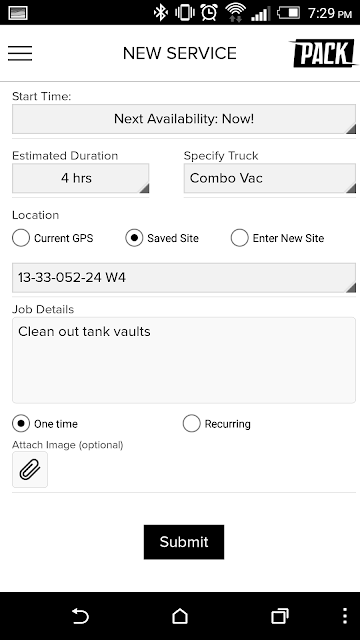Open the Specify Truck Combo Vac dropdown

click(x=270, y=178)
